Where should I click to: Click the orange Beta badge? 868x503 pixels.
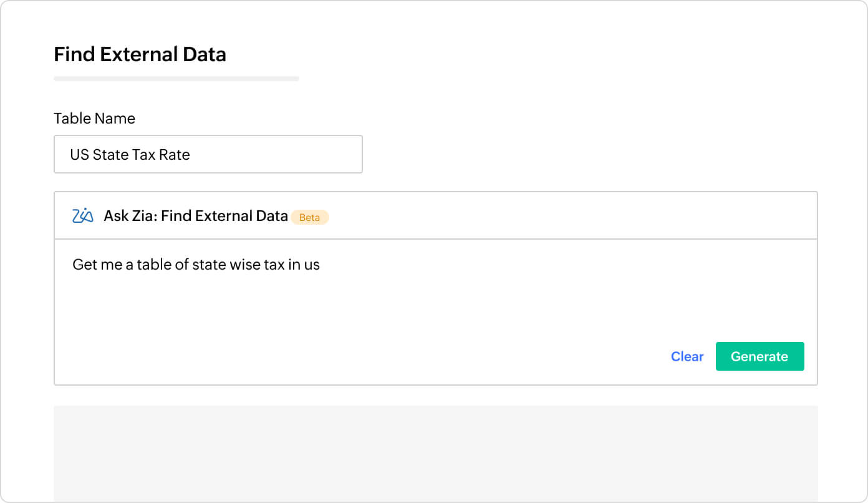pos(309,217)
